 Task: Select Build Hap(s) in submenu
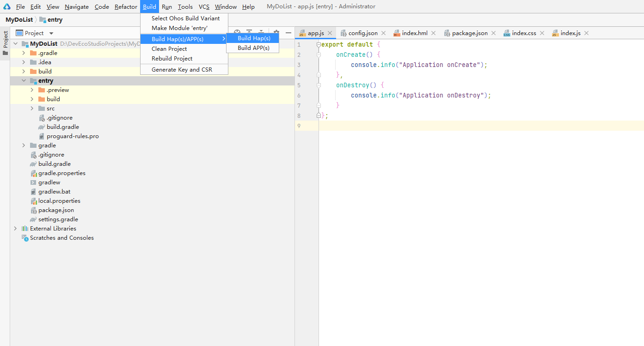252,38
